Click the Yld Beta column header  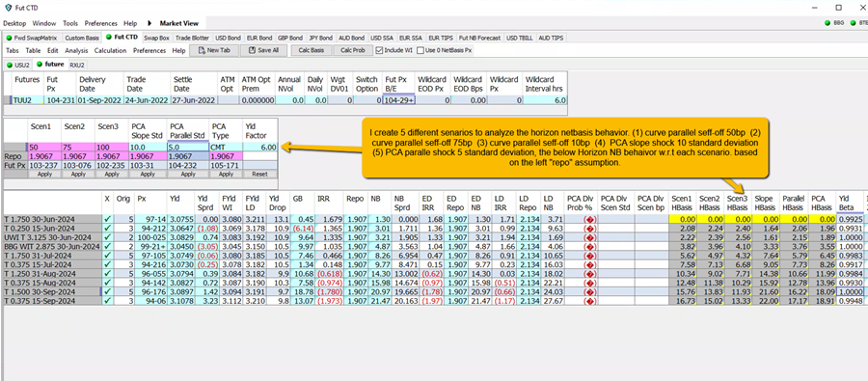[x=849, y=203]
